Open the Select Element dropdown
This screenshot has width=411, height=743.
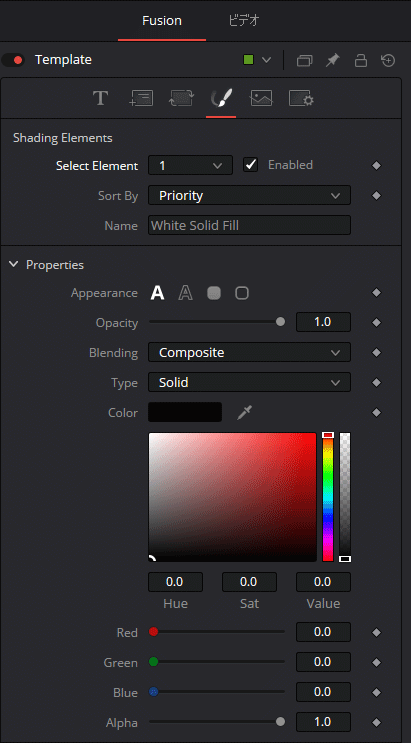point(190,165)
